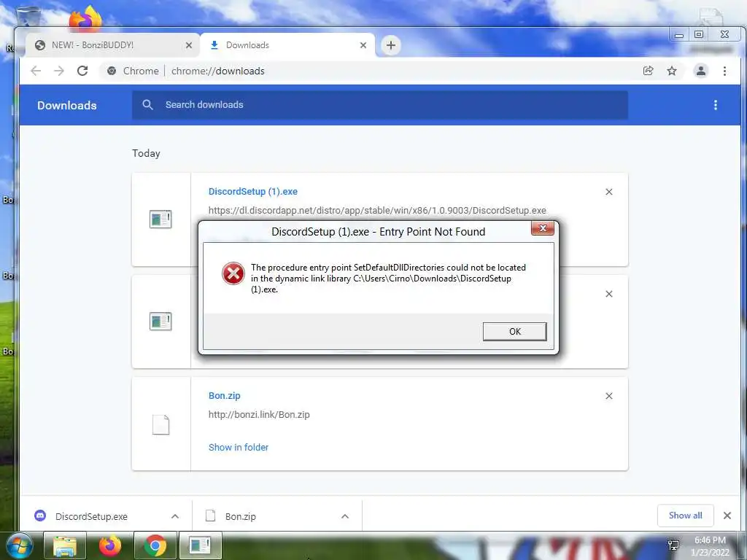Click the second download's file icon

[x=160, y=322]
